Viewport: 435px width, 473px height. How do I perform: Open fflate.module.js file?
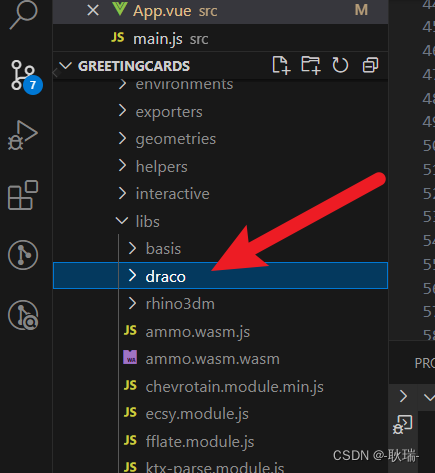coord(220,441)
